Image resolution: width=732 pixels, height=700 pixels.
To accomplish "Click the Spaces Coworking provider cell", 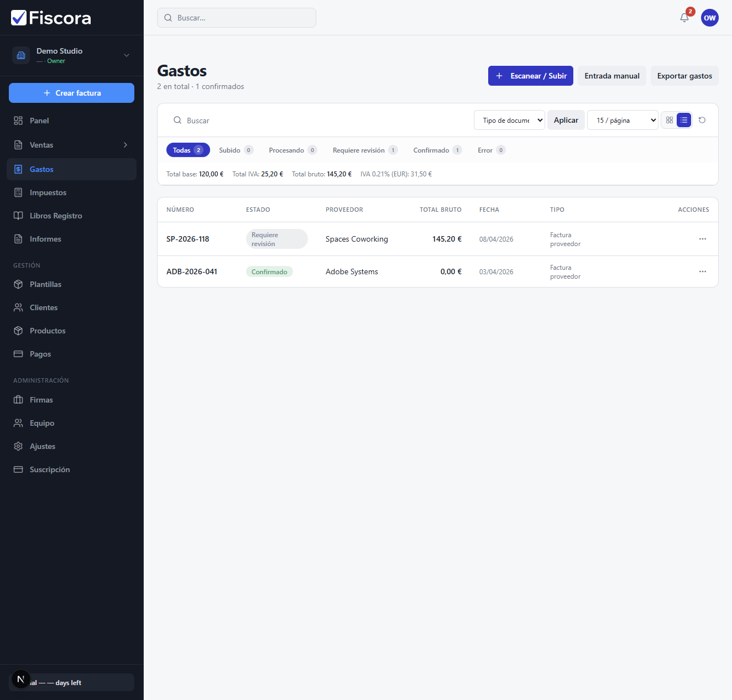I will pyautogui.click(x=357, y=239).
